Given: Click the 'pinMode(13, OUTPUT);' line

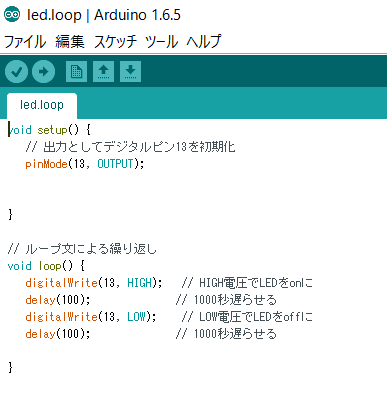Looking at the screenshot, I should pos(85,164).
